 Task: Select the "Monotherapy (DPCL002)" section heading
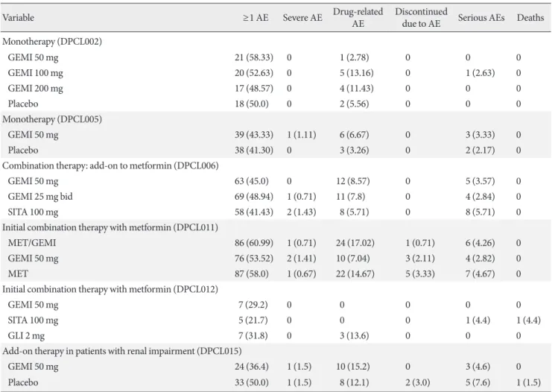52,42
